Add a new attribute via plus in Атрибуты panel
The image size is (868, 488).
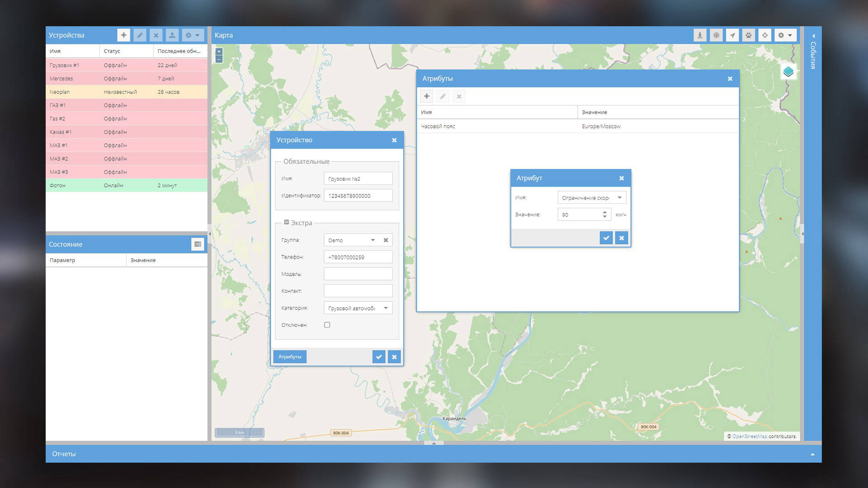click(426, 96)
